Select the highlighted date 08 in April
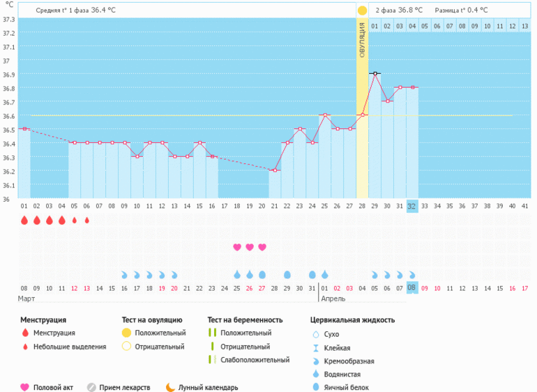The height and width of the screenshot is (392, 537). 411,288
